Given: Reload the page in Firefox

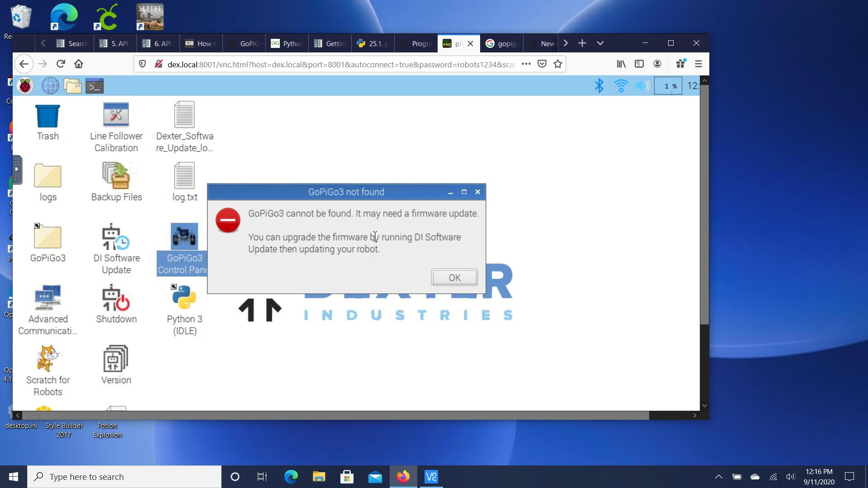Looking at the screenshot, I should tap(61, 64).
